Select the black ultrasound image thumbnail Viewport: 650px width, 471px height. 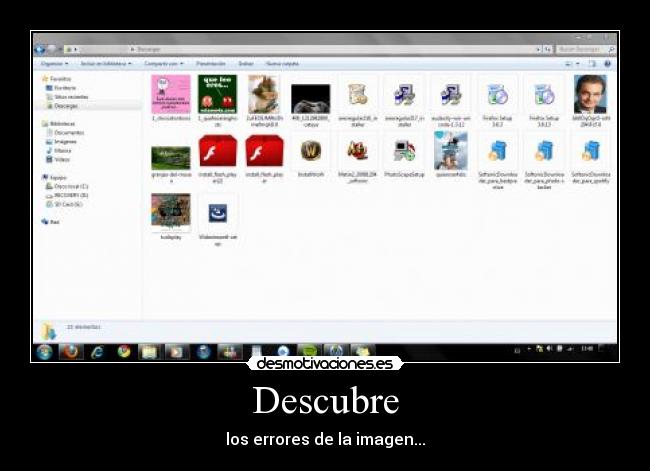[x=310, y=99]
